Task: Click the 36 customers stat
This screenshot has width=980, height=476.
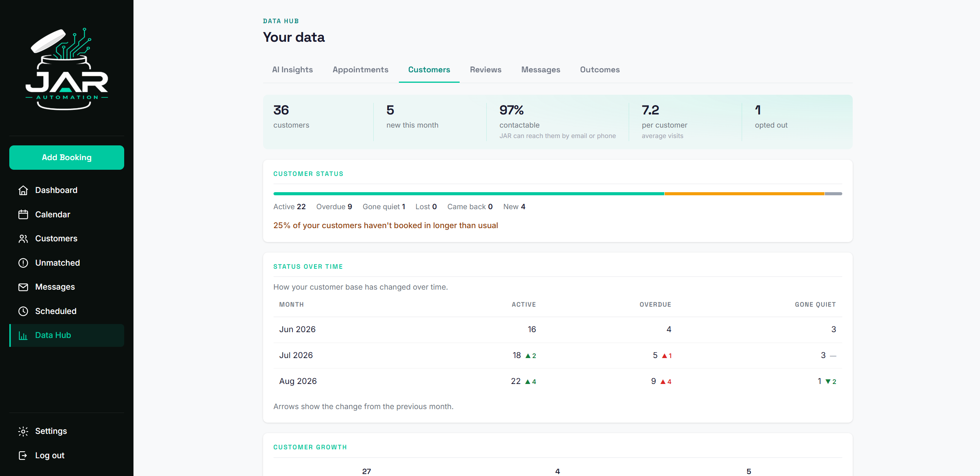Action: click(291, 116)
